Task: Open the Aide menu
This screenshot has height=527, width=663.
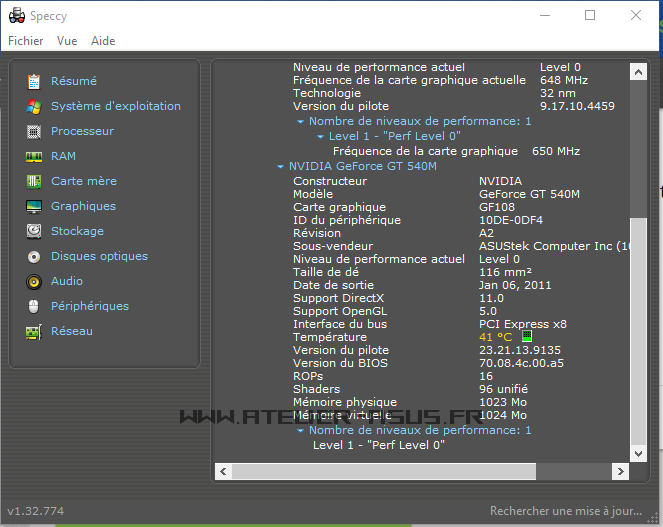Action: tap(103, 41)
